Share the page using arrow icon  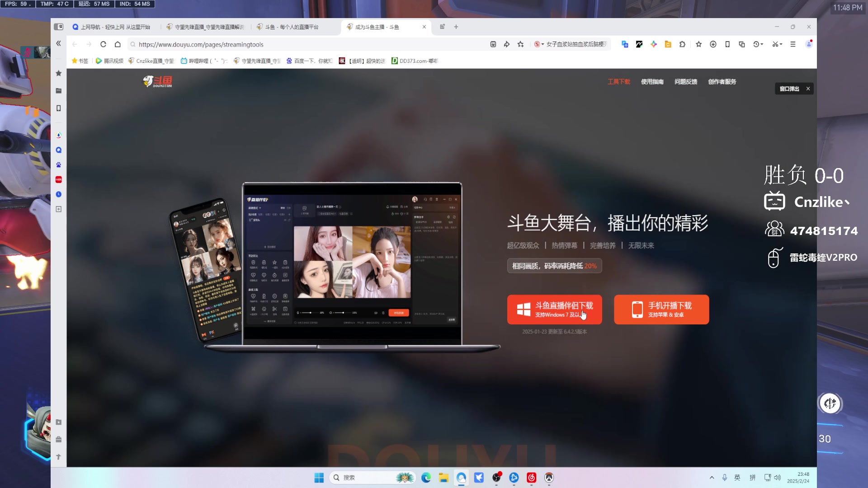click(x=507, y=44)
